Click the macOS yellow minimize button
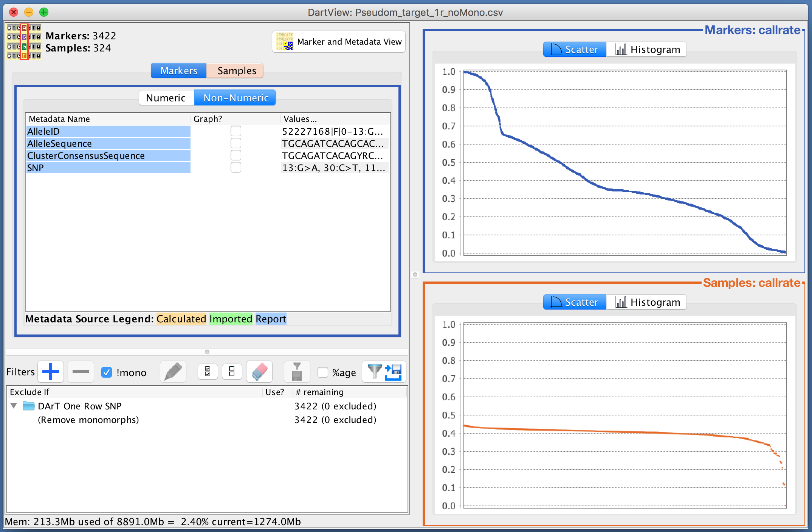This screenshot has height=532, width=812. [29, 12]
